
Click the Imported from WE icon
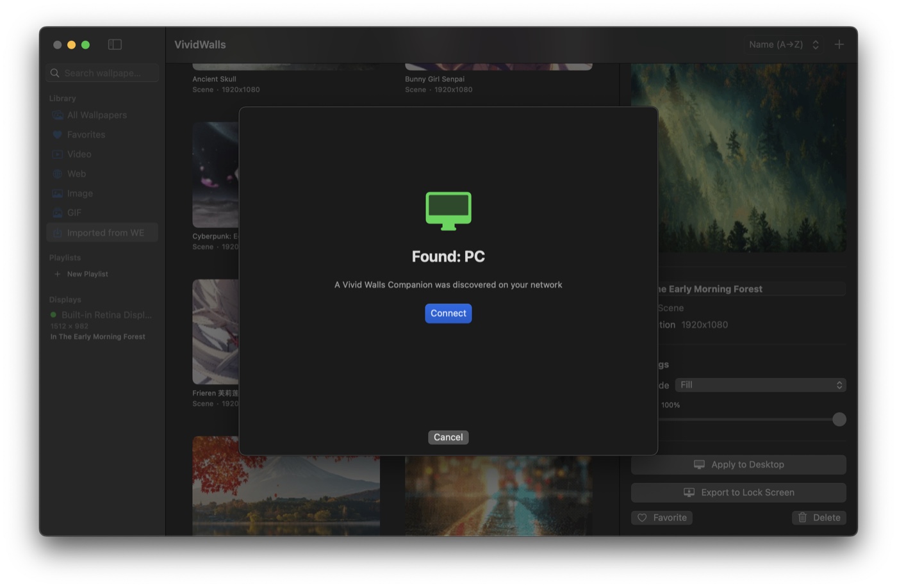pyautogui.click(x=58, y=233)
